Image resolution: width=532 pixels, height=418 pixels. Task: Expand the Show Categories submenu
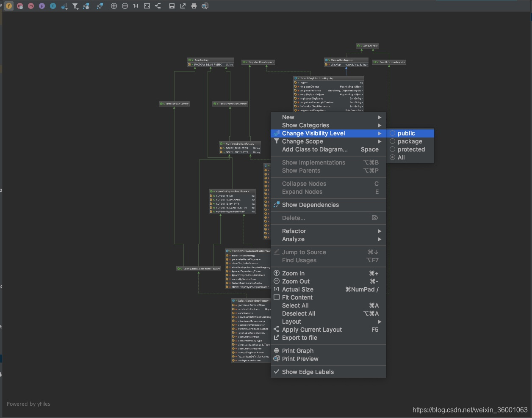pyautogui.click(x=328, y=125)
